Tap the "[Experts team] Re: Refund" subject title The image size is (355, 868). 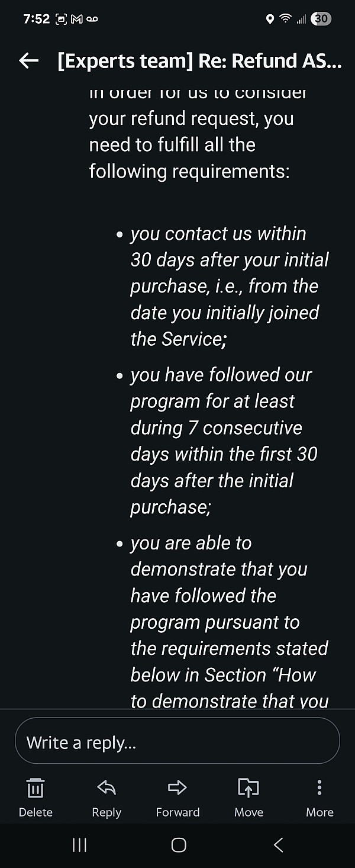[x=199, y=60]
